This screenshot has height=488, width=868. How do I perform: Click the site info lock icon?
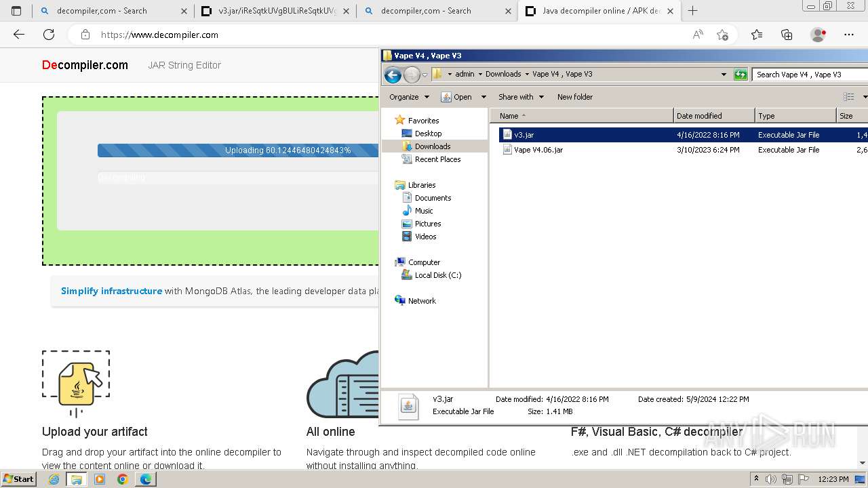[85, 35]
